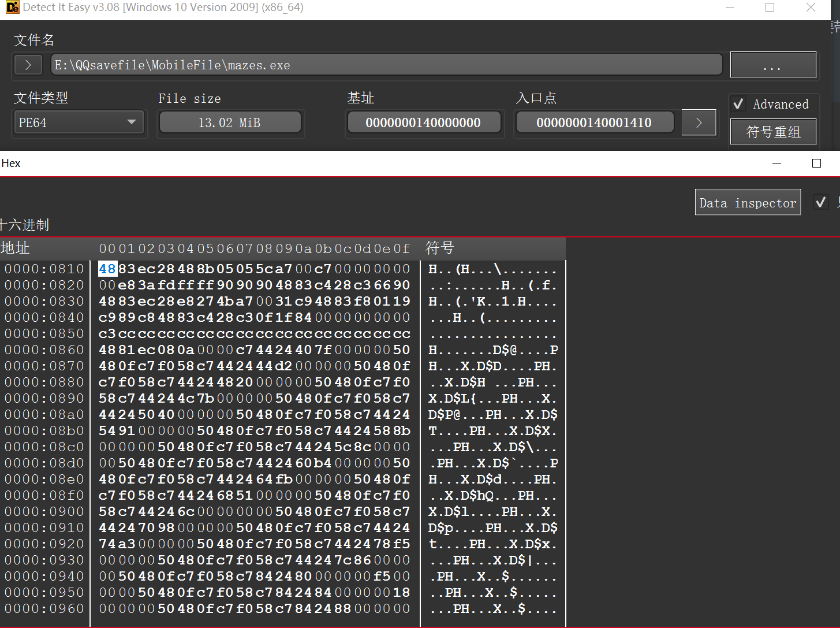Screen dimensions: 840x628
Task: Click address row 0000:0900
Action: pyautogui.click(x=44, y=511)
